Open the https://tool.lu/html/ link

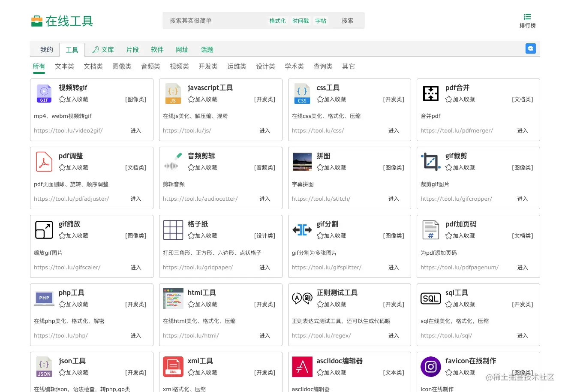[191, 336]
